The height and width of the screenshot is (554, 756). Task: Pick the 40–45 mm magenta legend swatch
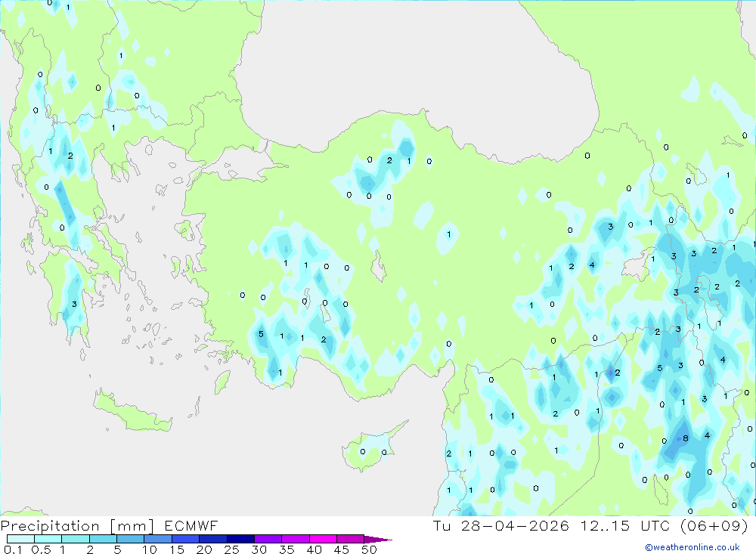click(x=323, y=539)
